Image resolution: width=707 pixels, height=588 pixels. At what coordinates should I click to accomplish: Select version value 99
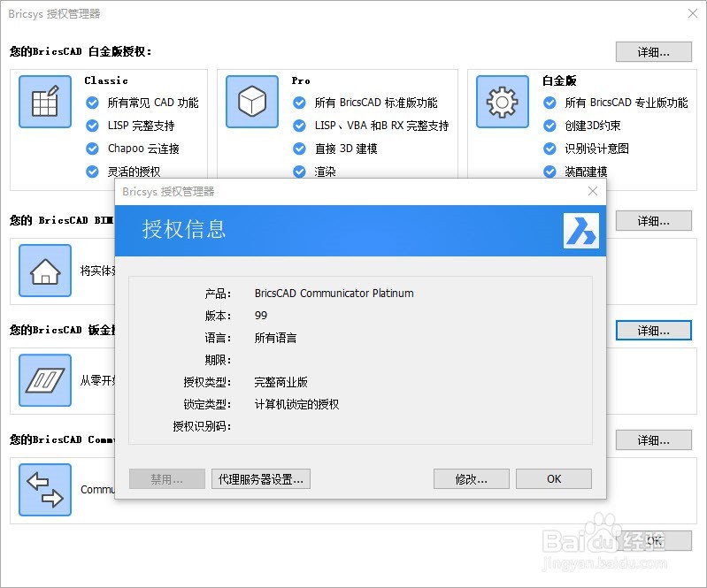tap(261, 316)
